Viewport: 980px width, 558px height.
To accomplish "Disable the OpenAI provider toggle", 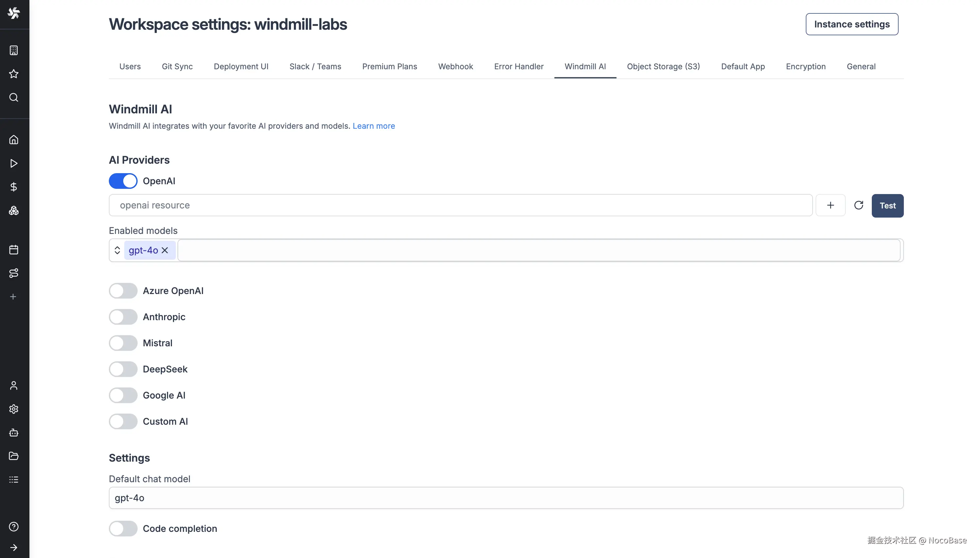I will 123,181.
